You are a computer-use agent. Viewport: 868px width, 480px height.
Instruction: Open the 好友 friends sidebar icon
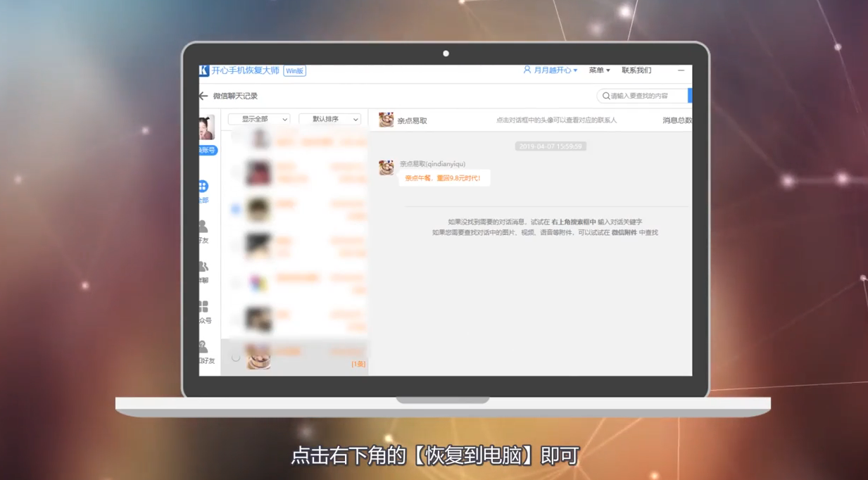point(203,227)
